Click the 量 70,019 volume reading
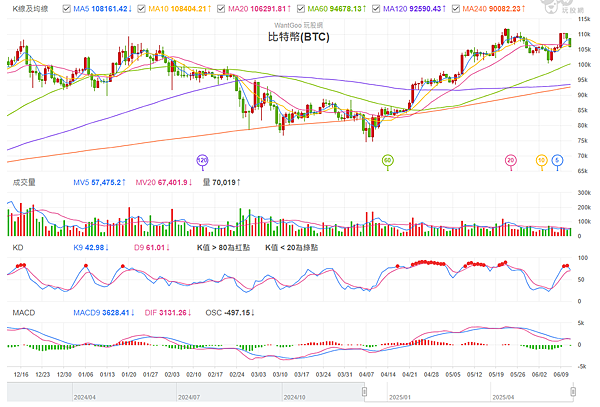The width and height of the screenshot is (600, 407). point(222,182)
